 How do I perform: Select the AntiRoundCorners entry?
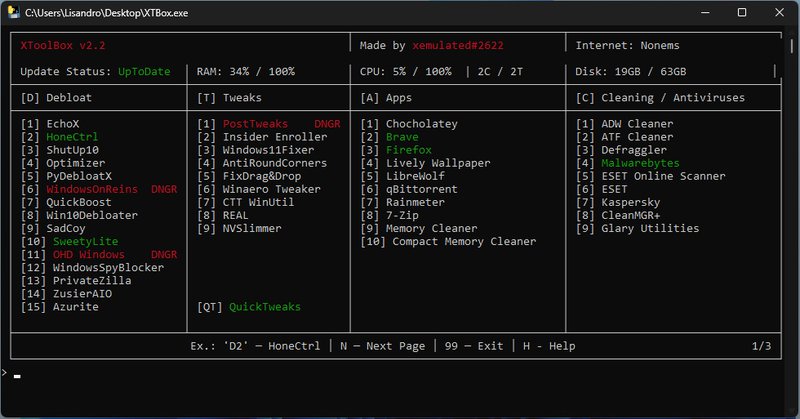[x=262, y=163]
